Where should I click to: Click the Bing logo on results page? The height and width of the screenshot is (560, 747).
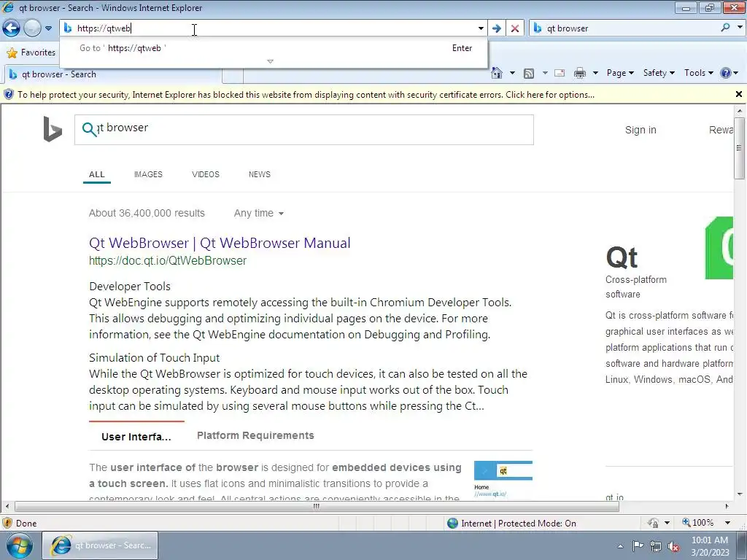[x=53, y=129]
